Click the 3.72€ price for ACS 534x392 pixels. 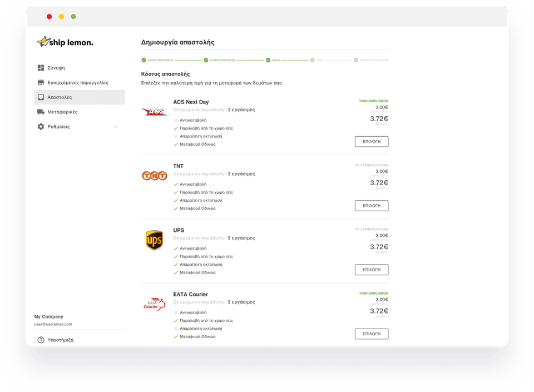pyautogui.click(x=379, y=119)
